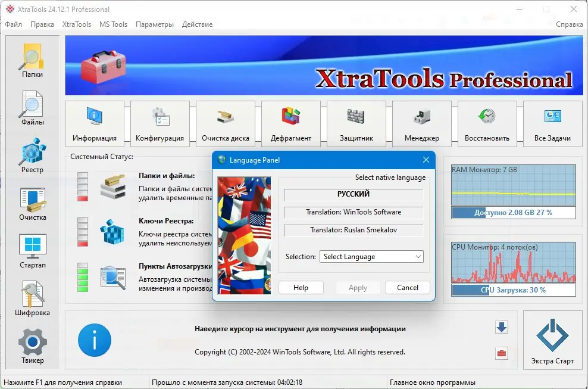
Task: Open the Правка menu
Action: point(42,24)
